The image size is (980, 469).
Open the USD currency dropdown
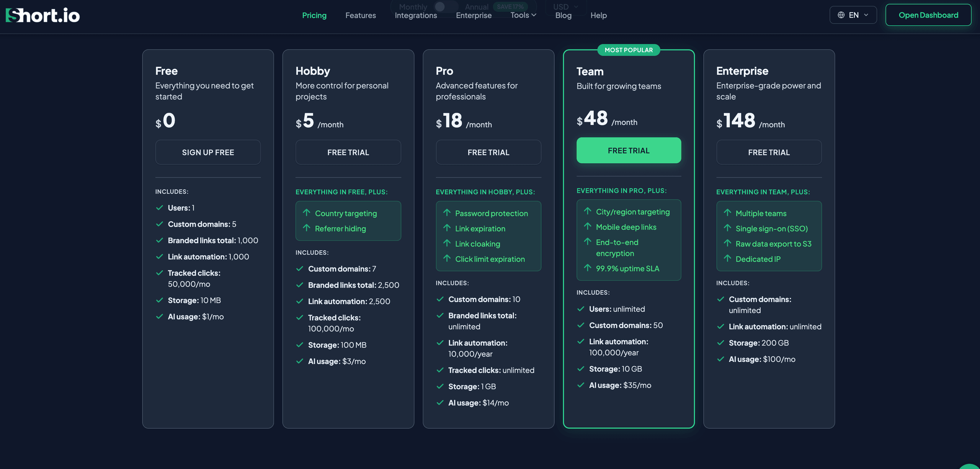[x=565, y=7]
